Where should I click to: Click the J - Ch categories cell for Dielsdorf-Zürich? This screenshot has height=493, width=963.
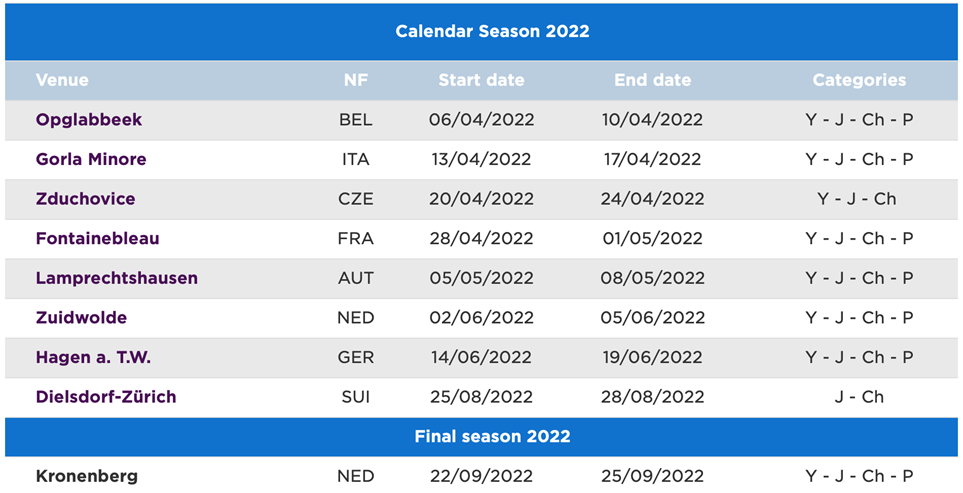859,397
